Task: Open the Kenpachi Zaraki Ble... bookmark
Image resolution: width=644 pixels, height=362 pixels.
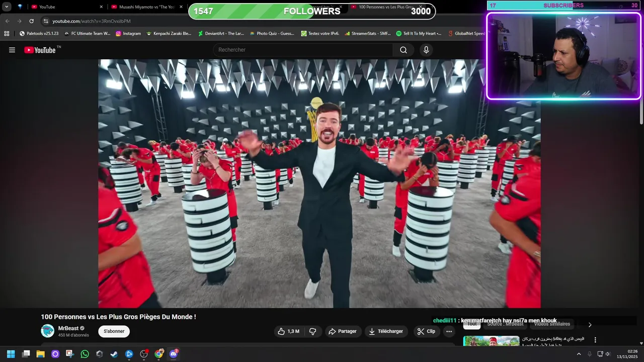Action: coord(169,34)
